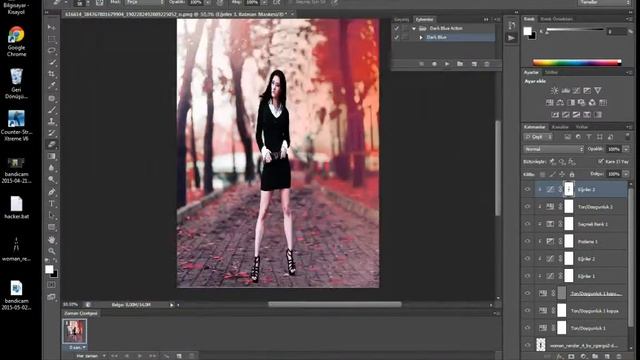Select the Eraser tool
640x360 pixels.
(x=51, y=144)
